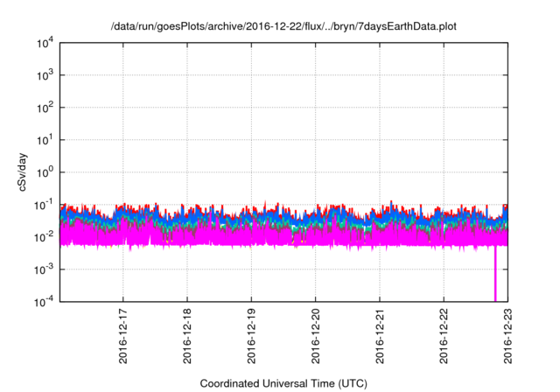Click the 2016-12-20 date tick label

point(315,336)
